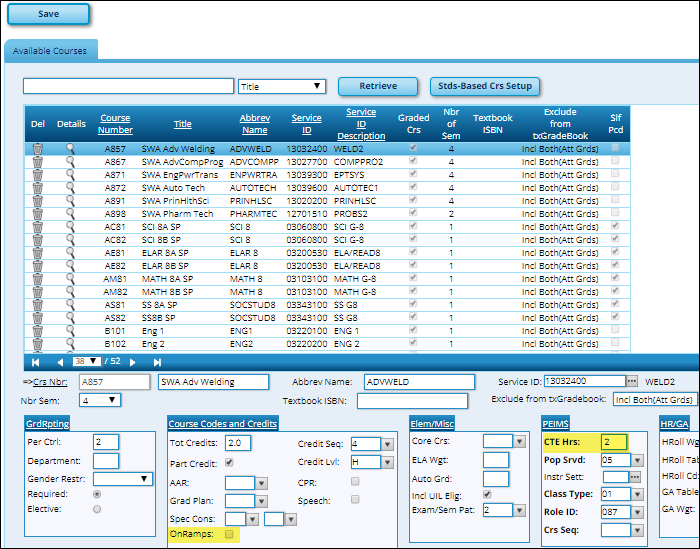Go to first page of course list

click(x=37, y=362)
